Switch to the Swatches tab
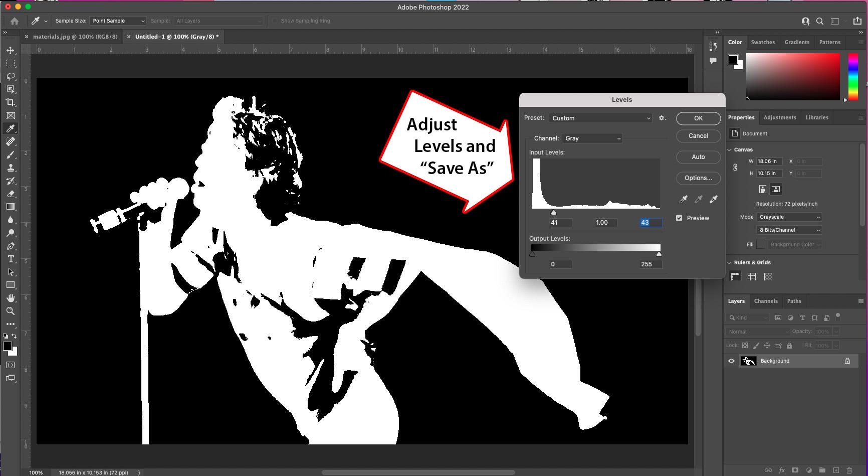868x476 pixels. pyautogui.click(x=763, y=43)
